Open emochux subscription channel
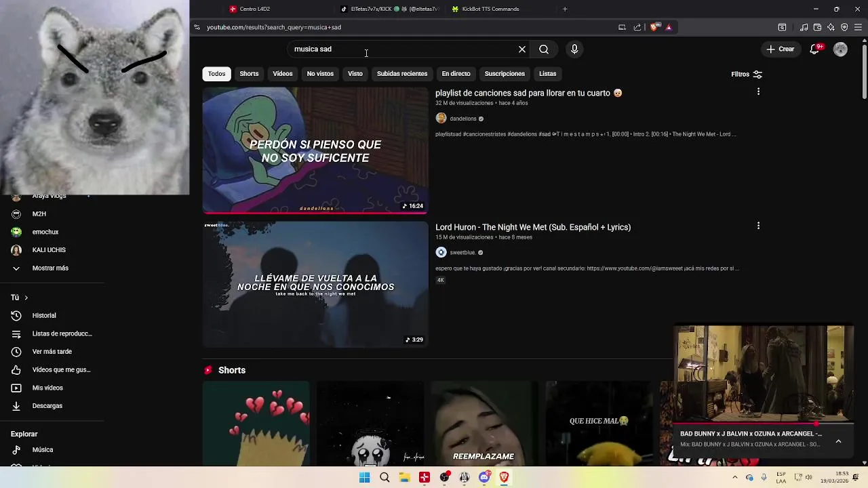 (x=45, y=232)
